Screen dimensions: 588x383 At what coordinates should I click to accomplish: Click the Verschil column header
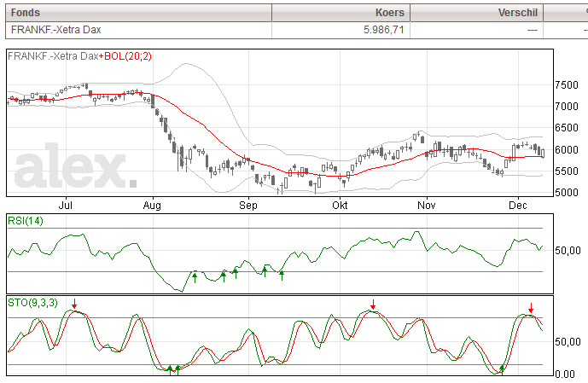476,13
